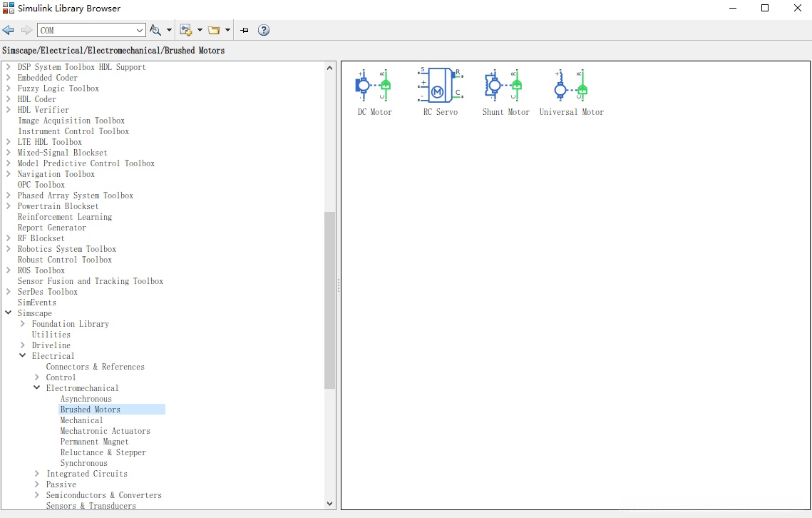Image resolution: width=812 pixels, height=518 pixels.
Task: Open the help icon
Action: (x=264, y=30)
